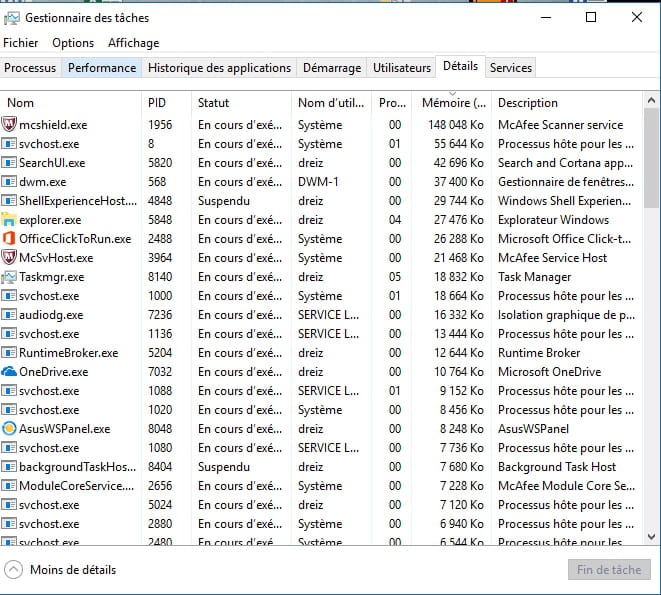Screen dimensions: 661x595
Task: Click the McSvHost.exe McAfee icon
Action: pyautogui.click(x=9, y=258)
